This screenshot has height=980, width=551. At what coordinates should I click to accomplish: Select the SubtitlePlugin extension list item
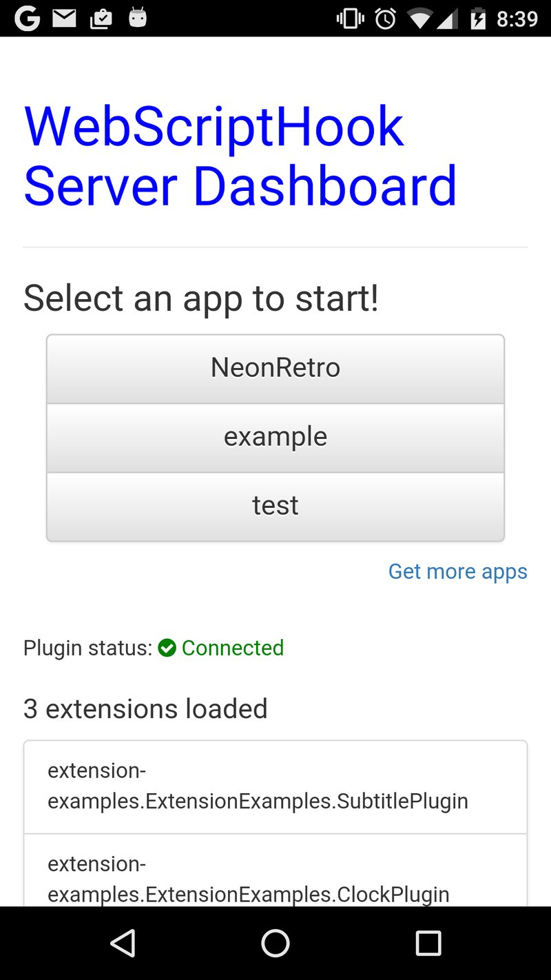click(x=275, y=786)
